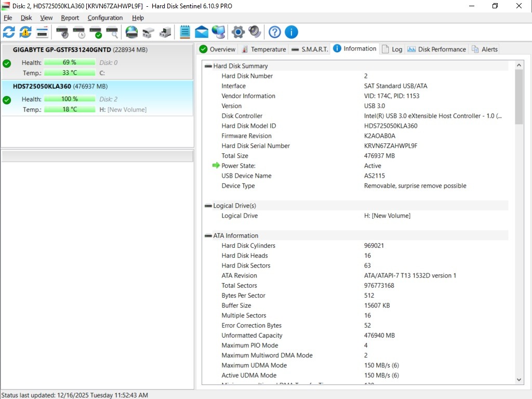The image size is (532, 399).
Task: Open the blue notepad report icon
Action: click(x=185, y=32)
